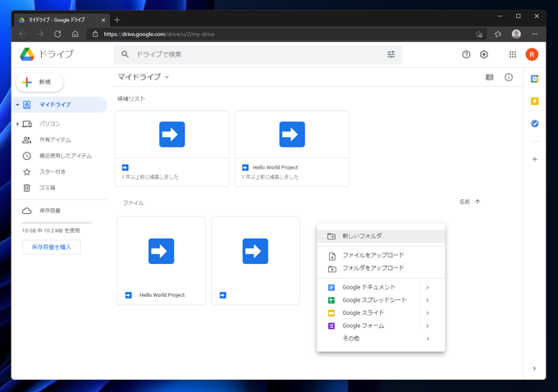Viewport: 558px width, 392px height.
Task: Open Google Keep side panel
Action: pos(534,102)
